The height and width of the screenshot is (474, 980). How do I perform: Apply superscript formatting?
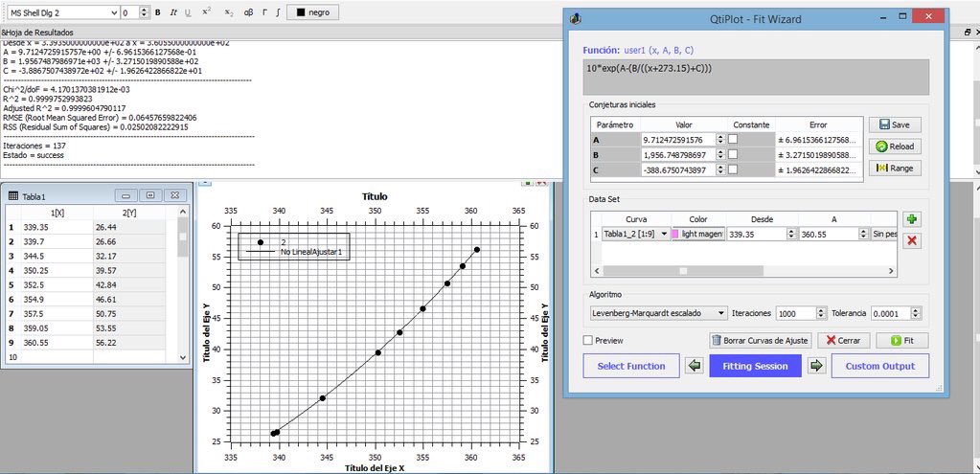click(x=207, y=11)
